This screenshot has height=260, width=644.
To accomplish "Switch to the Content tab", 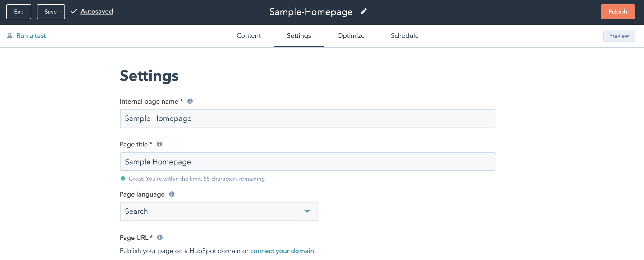I will point(249,36).
